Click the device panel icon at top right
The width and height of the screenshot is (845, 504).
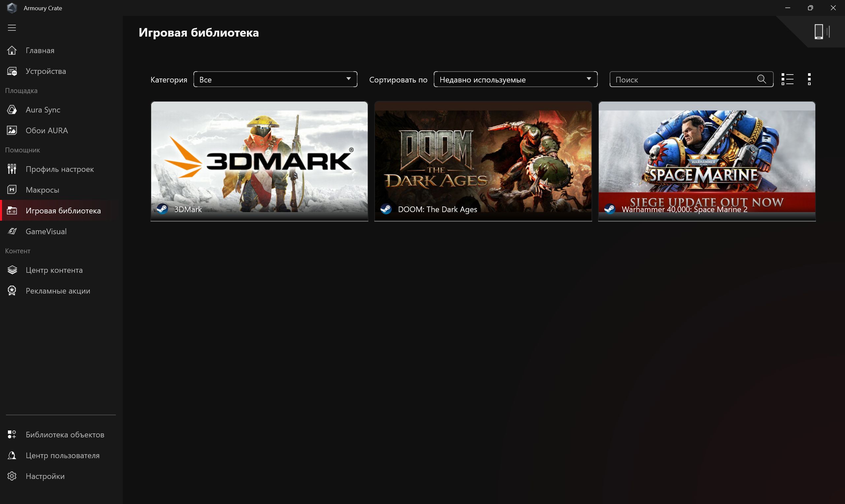click(822, 32)
